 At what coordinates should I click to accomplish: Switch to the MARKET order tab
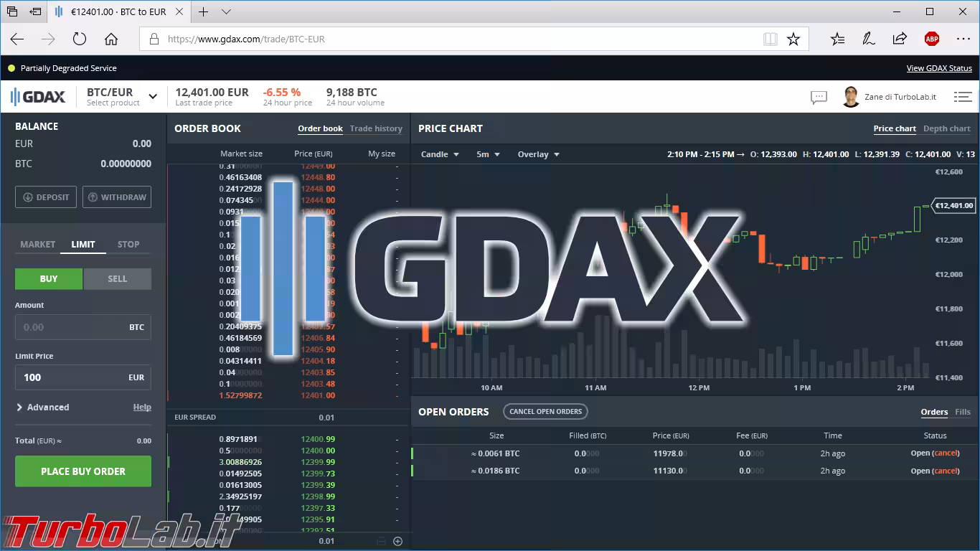37,244
